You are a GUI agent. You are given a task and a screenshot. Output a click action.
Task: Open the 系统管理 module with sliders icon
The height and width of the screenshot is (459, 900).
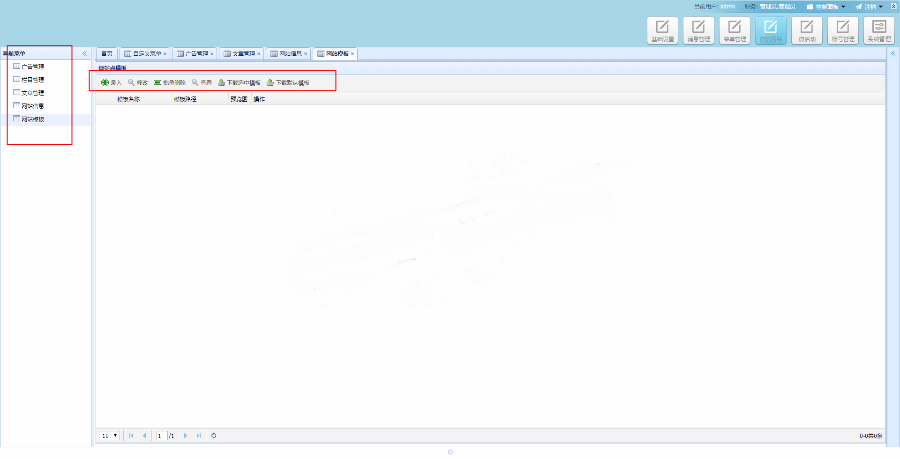879,30
